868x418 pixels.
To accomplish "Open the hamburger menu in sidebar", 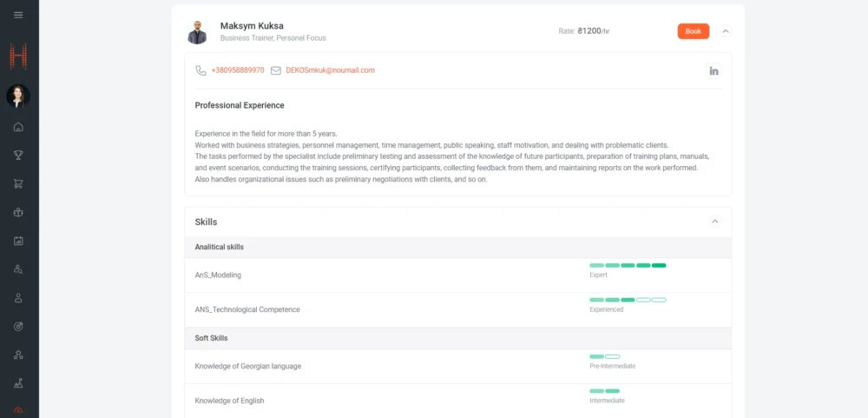I will point(18,15).
